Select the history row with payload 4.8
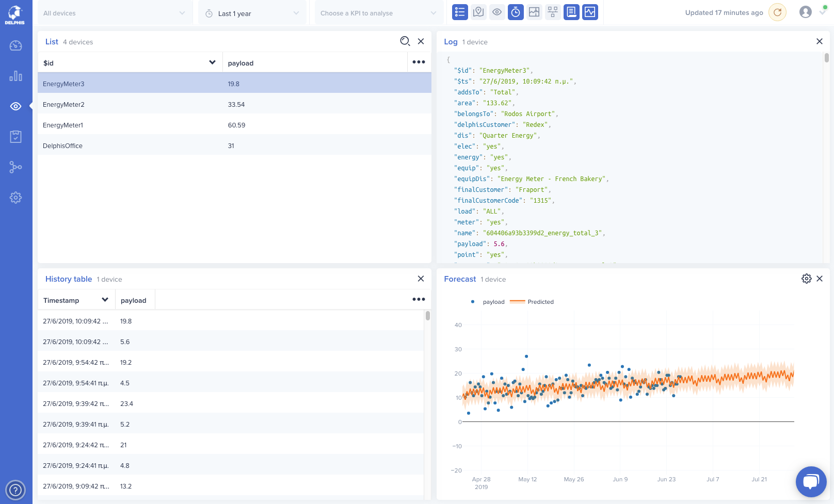The image size is (834, 504). click(x=231, y=465)
